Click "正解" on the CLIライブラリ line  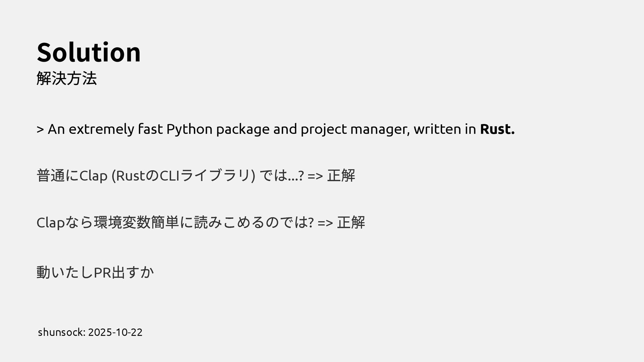(x=341, y=175)
